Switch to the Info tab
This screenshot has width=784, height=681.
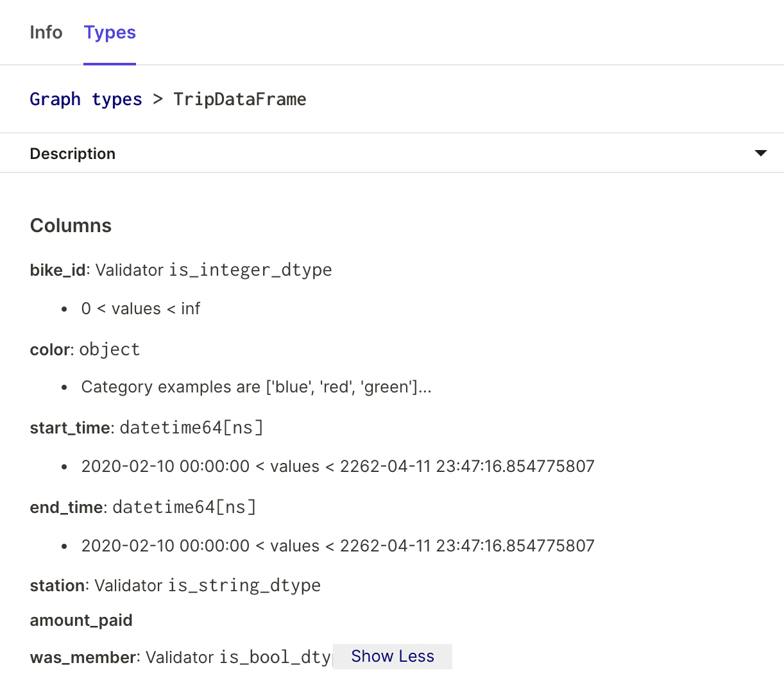[46, 33]
